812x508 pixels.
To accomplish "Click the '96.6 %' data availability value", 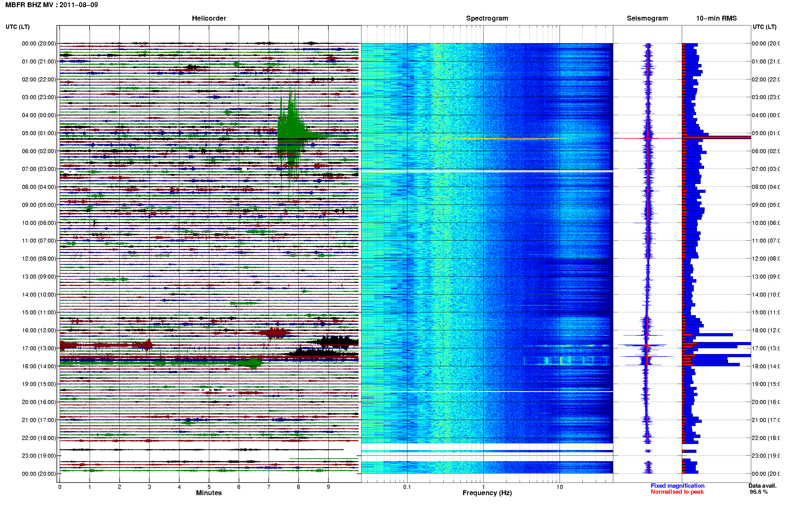I will 759,492.
